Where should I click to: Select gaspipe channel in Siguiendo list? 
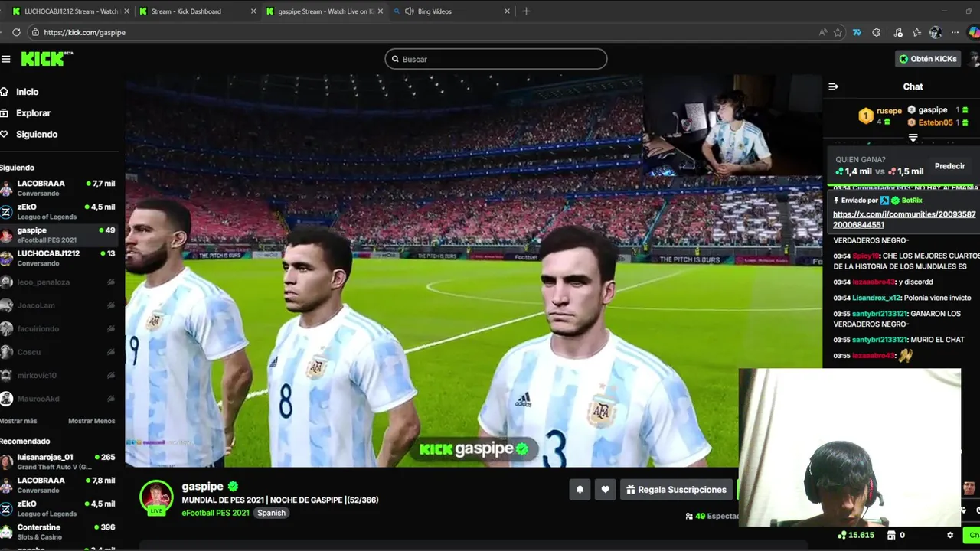(59, 235)
